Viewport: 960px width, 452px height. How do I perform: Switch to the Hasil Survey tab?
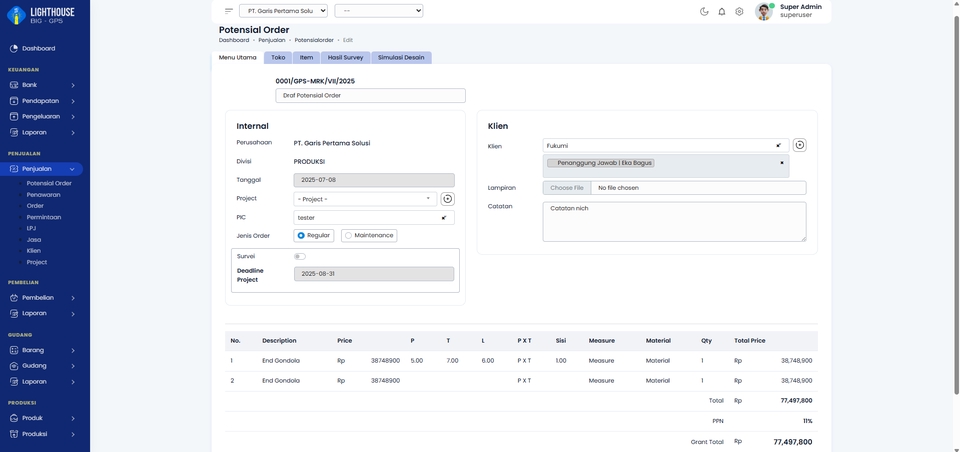[x=345, y=58]
